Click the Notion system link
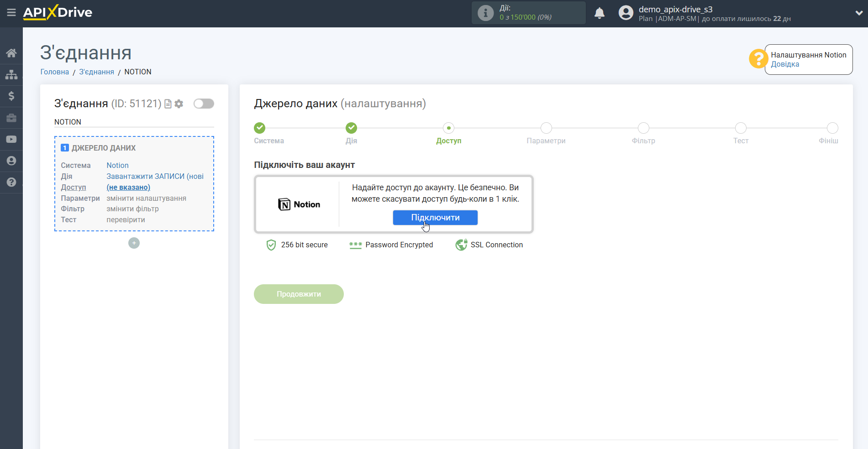 [x=117, y=165]
